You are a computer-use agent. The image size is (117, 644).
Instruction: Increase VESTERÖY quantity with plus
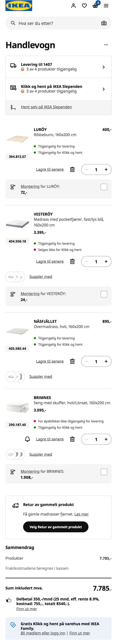(x=106, y=261)
